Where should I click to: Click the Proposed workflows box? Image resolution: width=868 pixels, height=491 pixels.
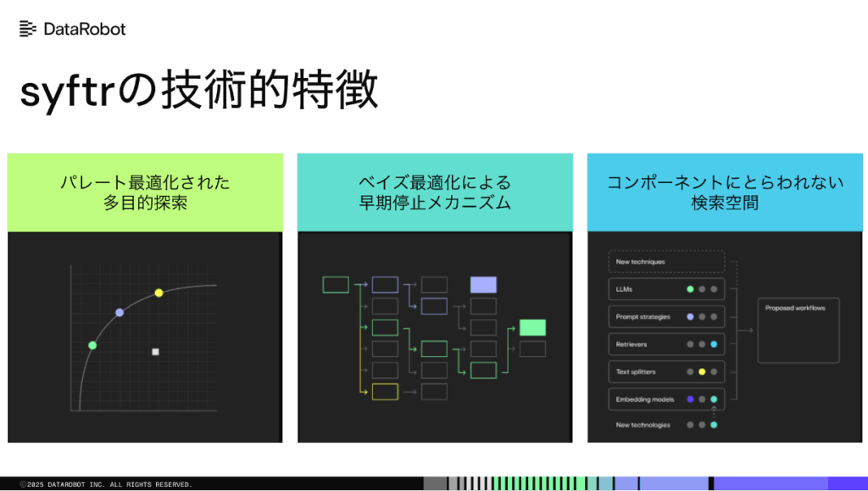tap(798, 331)
